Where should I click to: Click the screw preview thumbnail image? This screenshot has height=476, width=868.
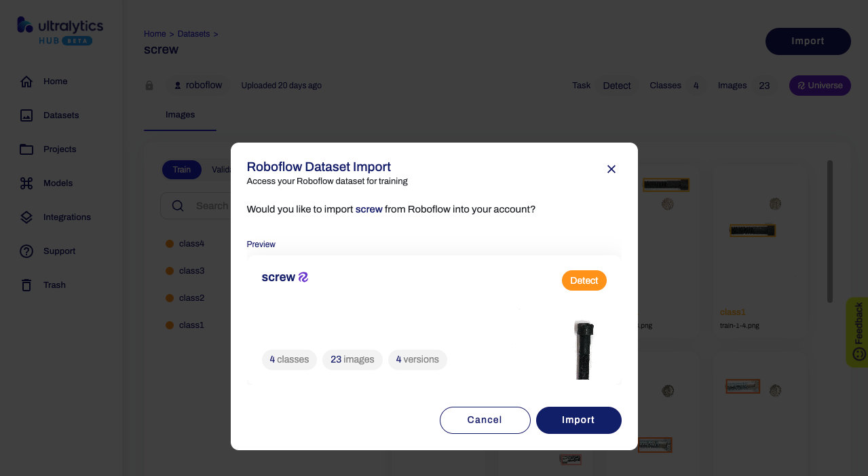[x=584, y=349]
